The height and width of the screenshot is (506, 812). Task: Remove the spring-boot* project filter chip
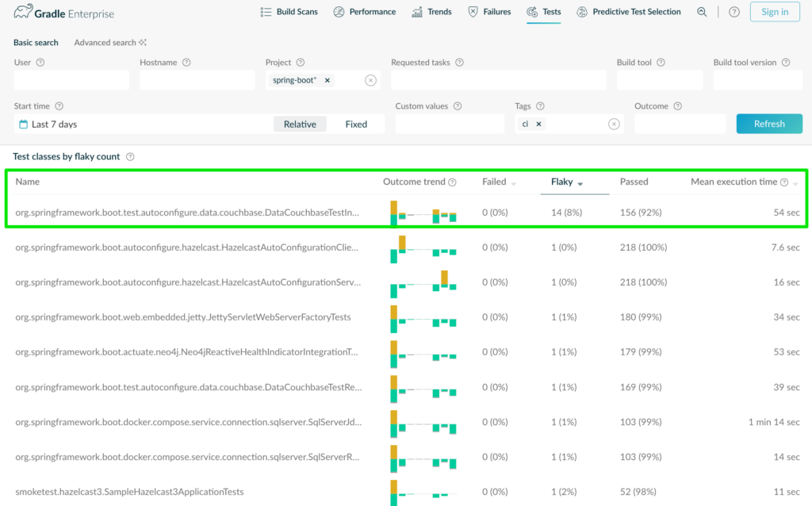(327, 80)
